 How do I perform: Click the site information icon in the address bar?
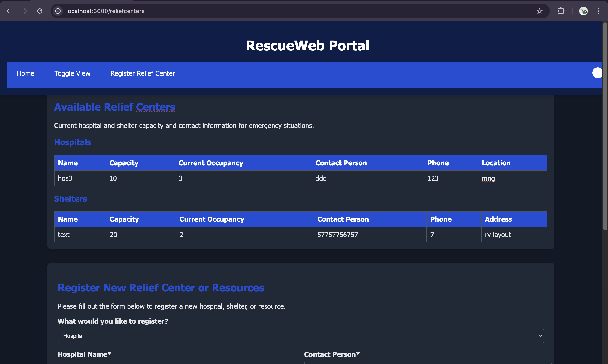click(58, 11)
